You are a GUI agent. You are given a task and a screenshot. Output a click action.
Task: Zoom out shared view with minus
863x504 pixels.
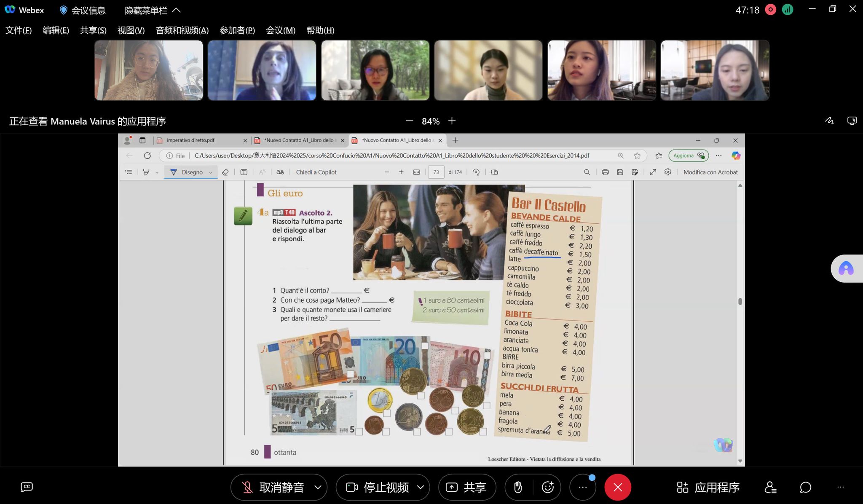pyautogui.click(x=409, y=121)
